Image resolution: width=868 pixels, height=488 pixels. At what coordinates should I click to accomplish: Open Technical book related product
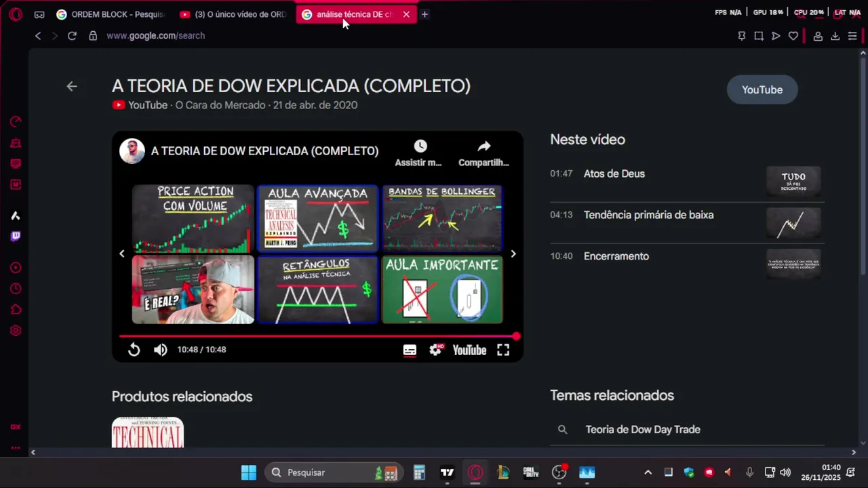[x=148, y=432]
